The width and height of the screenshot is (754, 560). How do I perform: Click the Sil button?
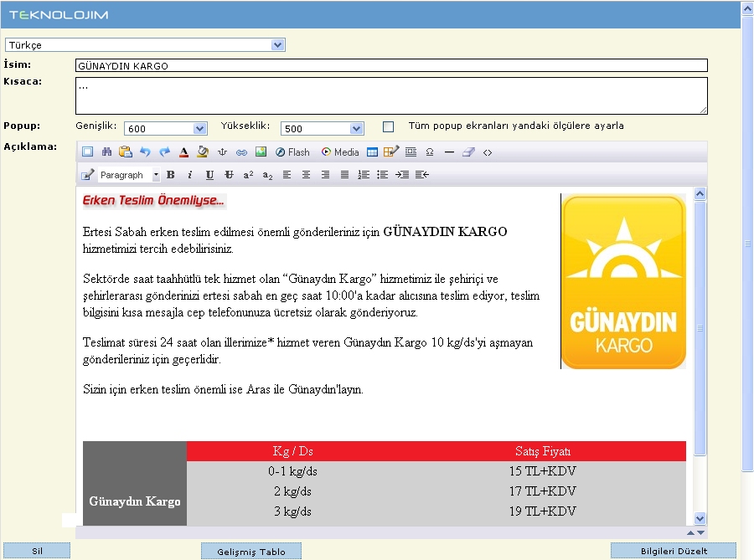pyautogui.click(x=37, y=551)
